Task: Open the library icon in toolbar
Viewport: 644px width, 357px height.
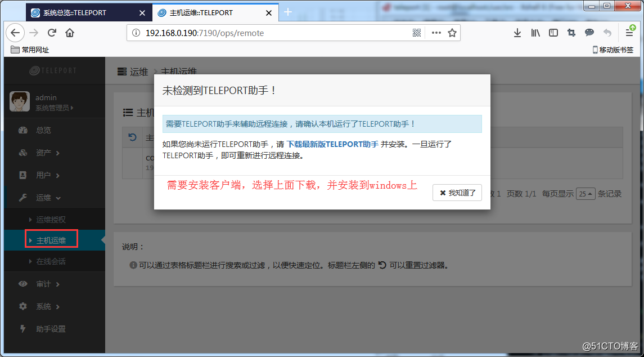Action: click(x=535, y=33)
